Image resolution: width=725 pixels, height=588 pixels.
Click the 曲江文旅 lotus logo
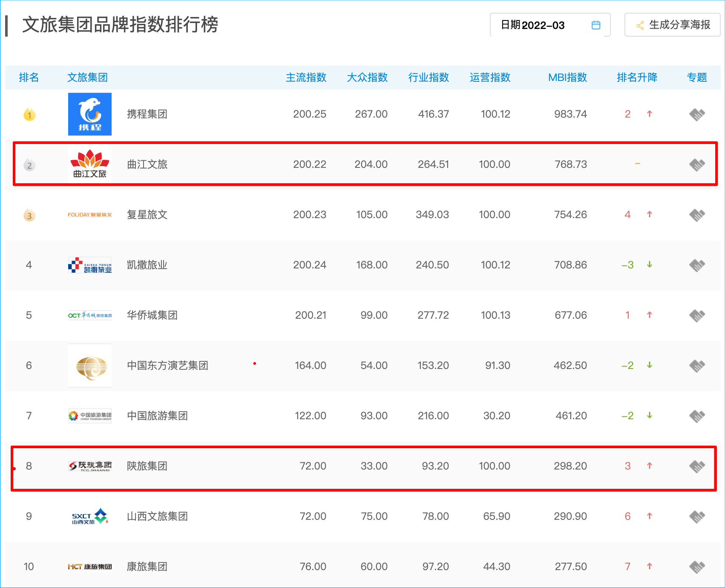(90, 164)
